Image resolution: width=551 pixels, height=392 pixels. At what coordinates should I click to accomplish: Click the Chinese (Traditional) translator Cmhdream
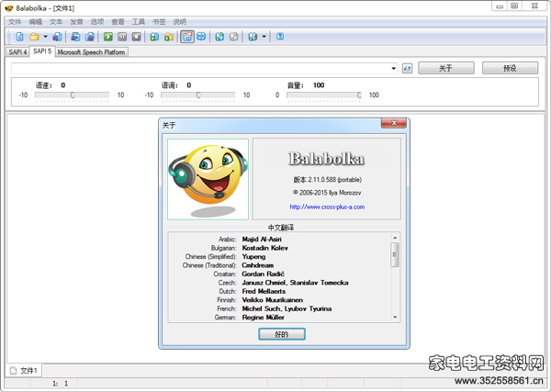(x=257, y=265)
